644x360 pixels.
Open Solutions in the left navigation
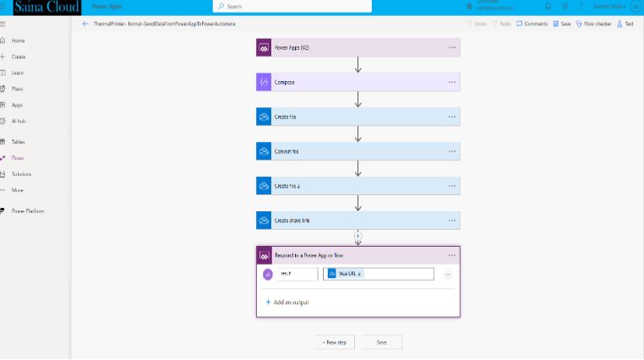pyautogui.click(x=21, y=174)
